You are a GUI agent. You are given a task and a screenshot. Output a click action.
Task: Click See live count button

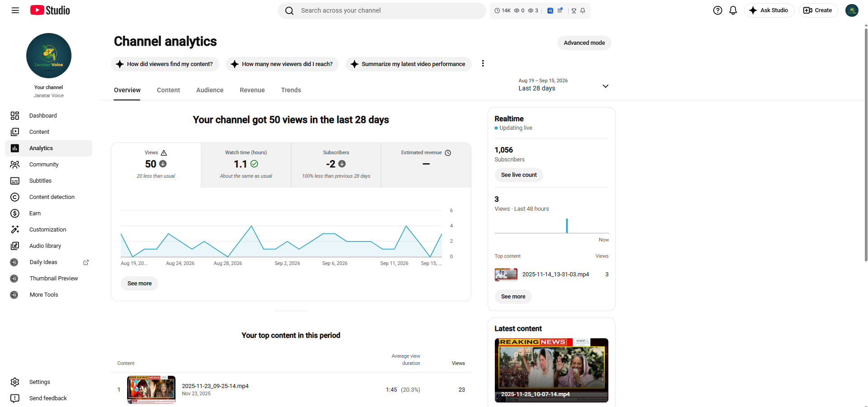point(519,175)
